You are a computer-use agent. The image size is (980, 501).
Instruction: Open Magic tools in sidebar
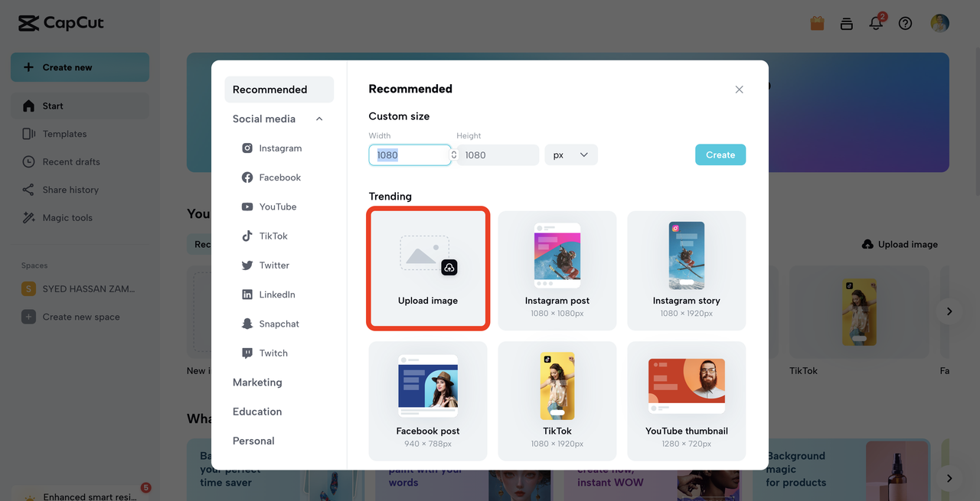click(80, 217)
